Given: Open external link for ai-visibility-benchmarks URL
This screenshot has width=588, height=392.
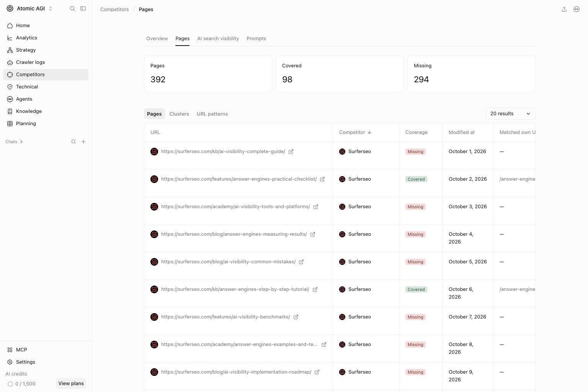Looking at the screenshot, I should 296,317.
